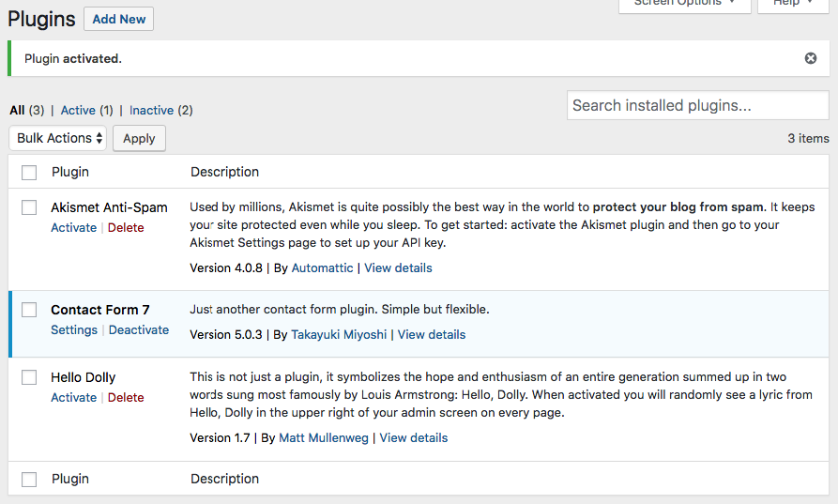Check the Akismet Anti-Spam checkbox
838x504 pixels.
29,207
